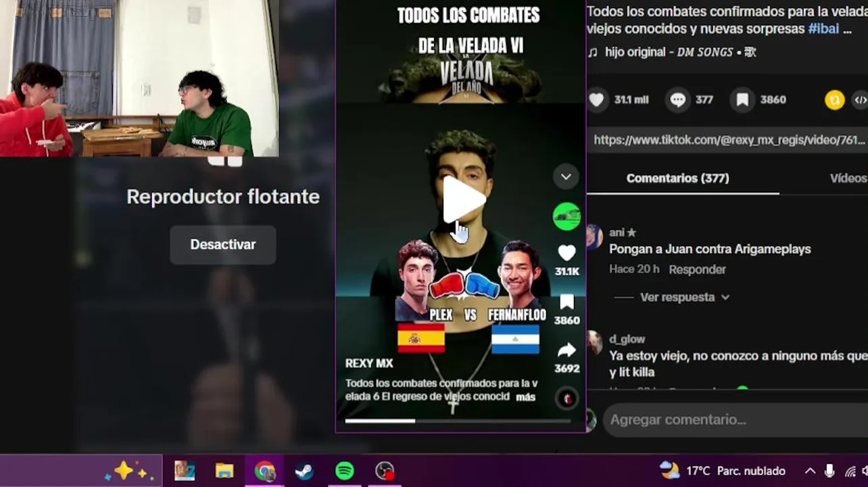This screenshot has height=487, width=868.
Task: Click 'Parc. nublado' weather text
Action: tap(751, 471)
